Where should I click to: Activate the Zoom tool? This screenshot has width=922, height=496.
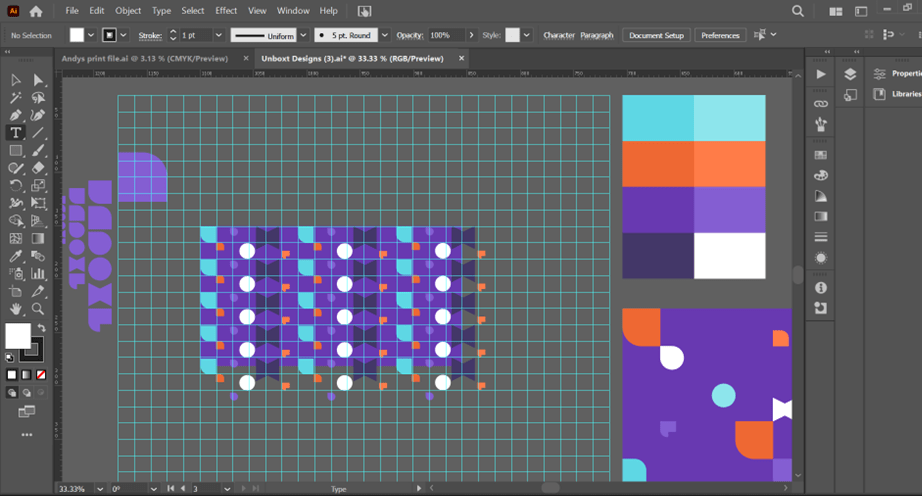(38, 309)
